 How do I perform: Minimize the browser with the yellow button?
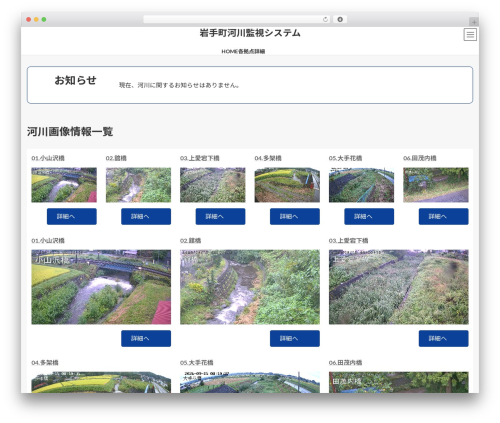point(36,20)
